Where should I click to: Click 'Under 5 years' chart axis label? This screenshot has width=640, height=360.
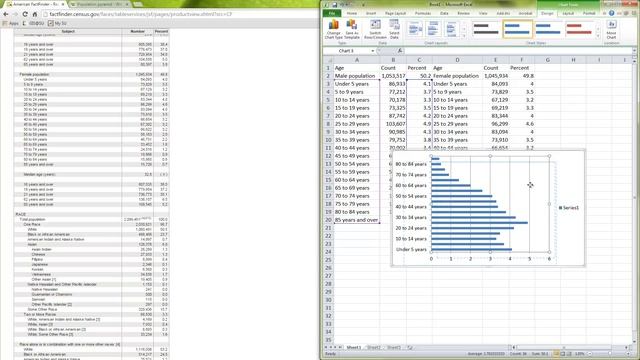click(411, 249)
